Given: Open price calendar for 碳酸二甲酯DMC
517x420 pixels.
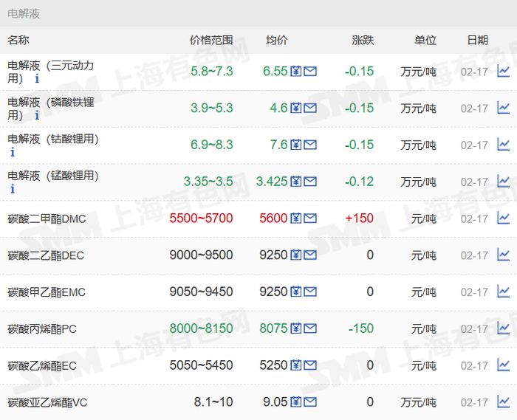Looking at the screenshot, I should tap(295, 218).
